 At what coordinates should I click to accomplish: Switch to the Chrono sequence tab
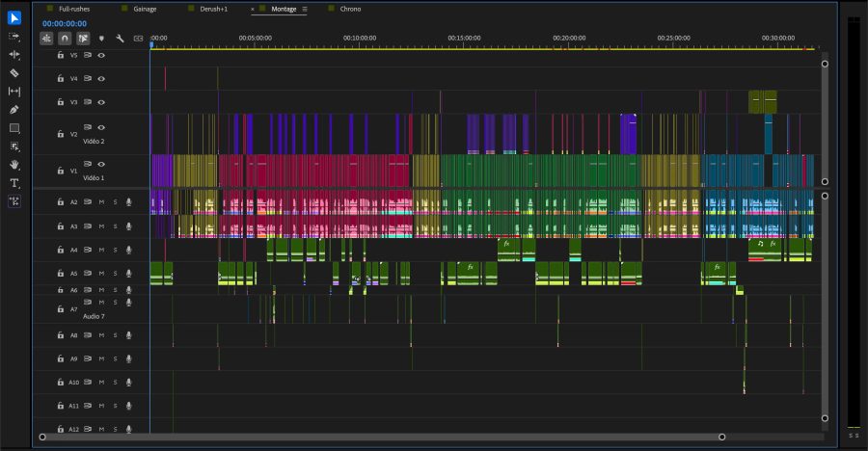(x=350, y=9)
